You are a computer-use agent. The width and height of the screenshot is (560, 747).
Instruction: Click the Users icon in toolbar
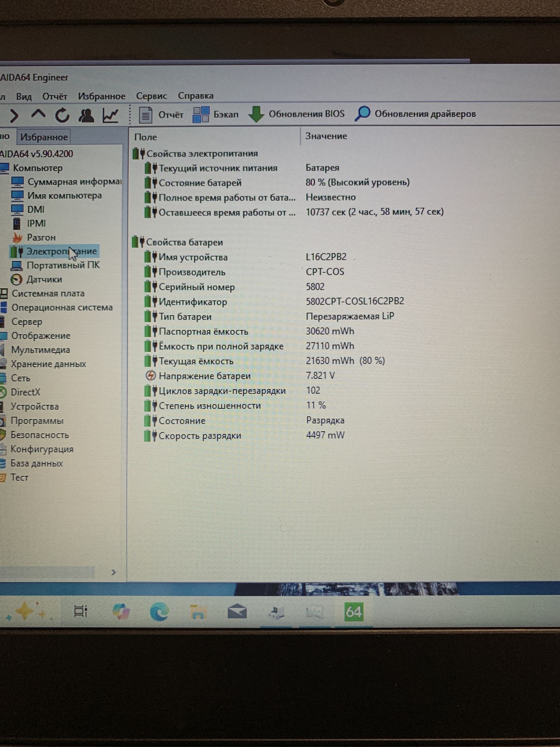tap(86, 115)
